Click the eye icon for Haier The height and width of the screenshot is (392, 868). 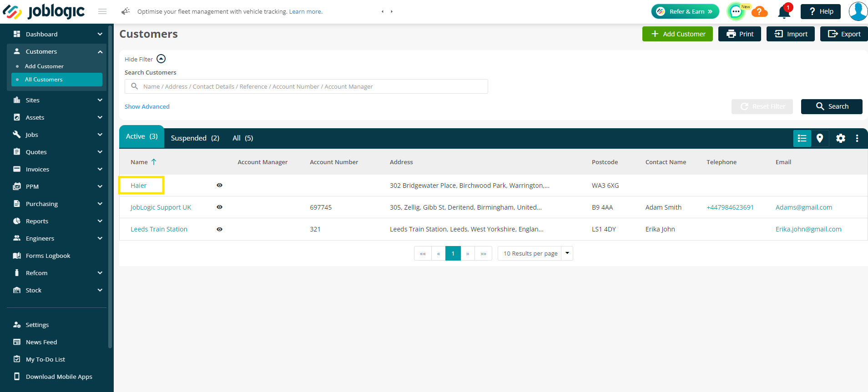(x=219, y=186)
